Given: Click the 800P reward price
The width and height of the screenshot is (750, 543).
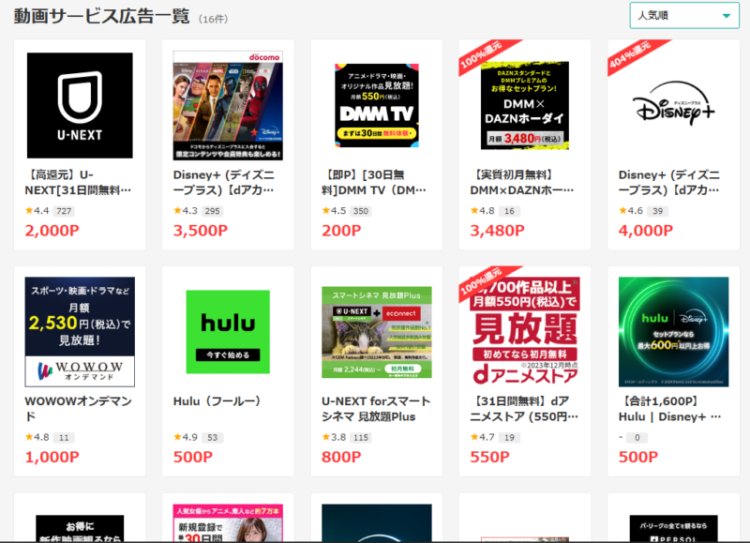Looking at the screenshot, I should click(x=342, y=457).
